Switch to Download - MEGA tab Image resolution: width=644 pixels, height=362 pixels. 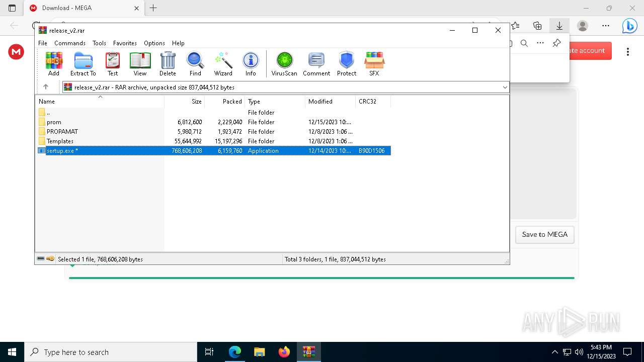pyautogui.click(x=85, y=8)
